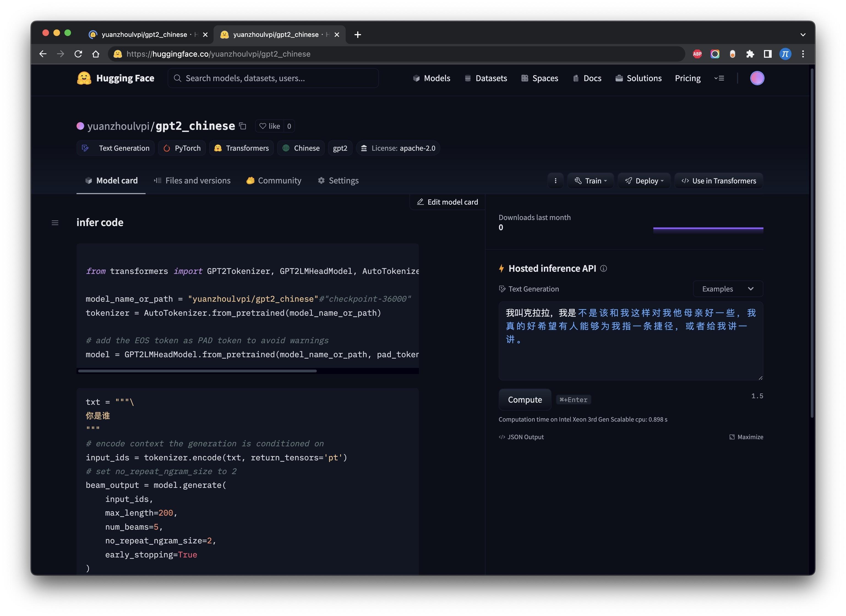Open the user profile avatar

click(757, 78)
